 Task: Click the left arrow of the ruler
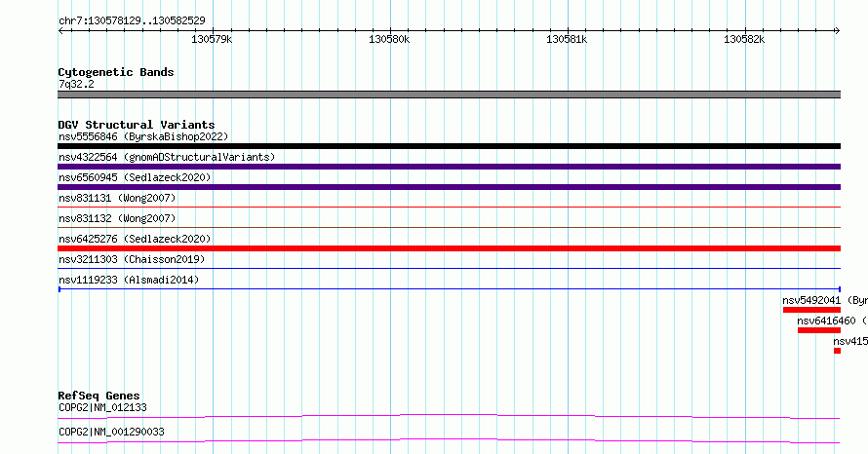point(60,30)
